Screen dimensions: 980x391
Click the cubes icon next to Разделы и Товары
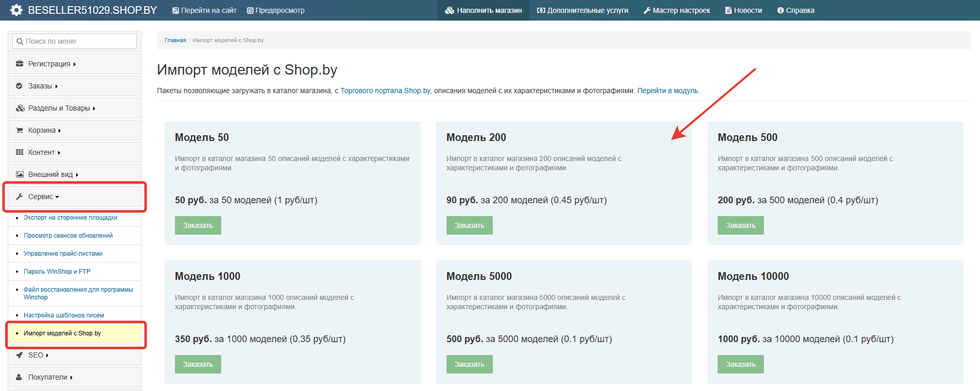(20, 108)
